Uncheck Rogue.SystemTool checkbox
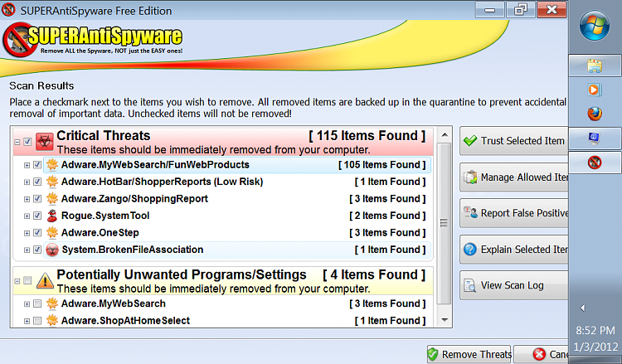 click(x=37, y=216)
